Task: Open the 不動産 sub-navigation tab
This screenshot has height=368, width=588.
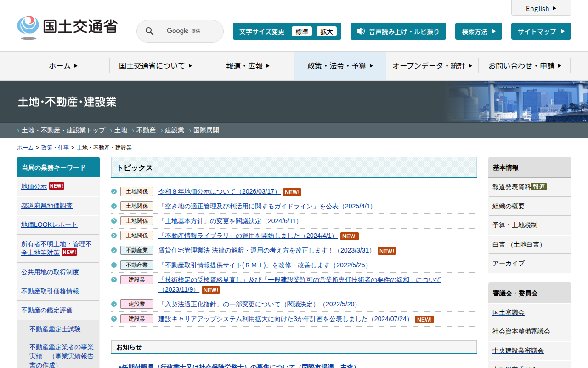Action: coord(146,130)
